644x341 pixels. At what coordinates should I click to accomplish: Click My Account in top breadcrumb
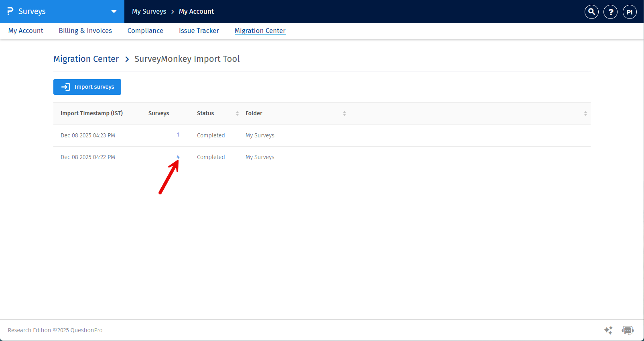(196, 11)
